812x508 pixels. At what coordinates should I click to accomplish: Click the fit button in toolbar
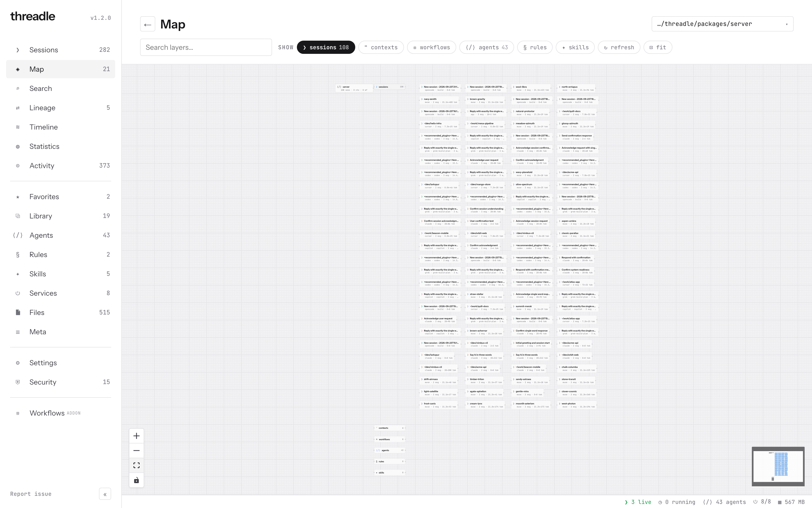658,47
